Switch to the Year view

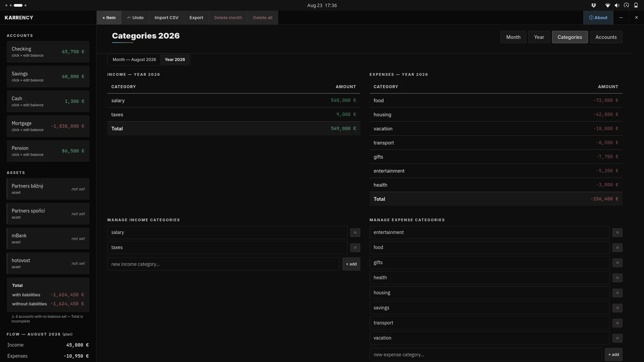539,37
